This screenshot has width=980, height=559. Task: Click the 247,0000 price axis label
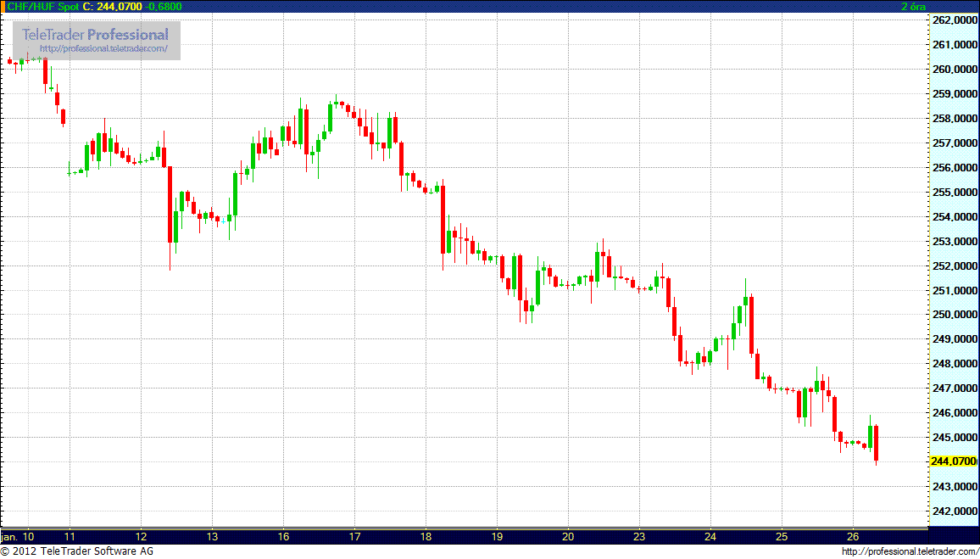click(x=955, y=389)
